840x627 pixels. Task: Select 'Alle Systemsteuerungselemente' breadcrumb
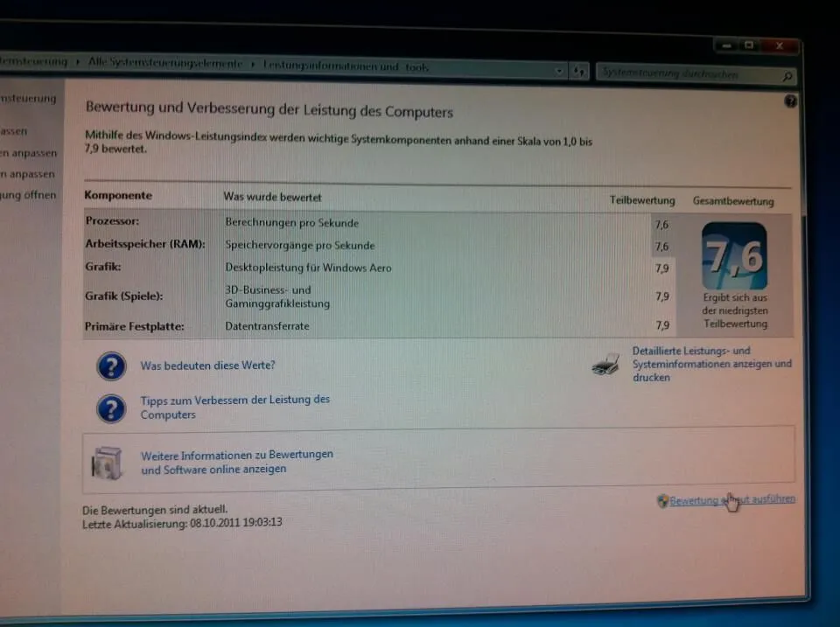[165, 63]
